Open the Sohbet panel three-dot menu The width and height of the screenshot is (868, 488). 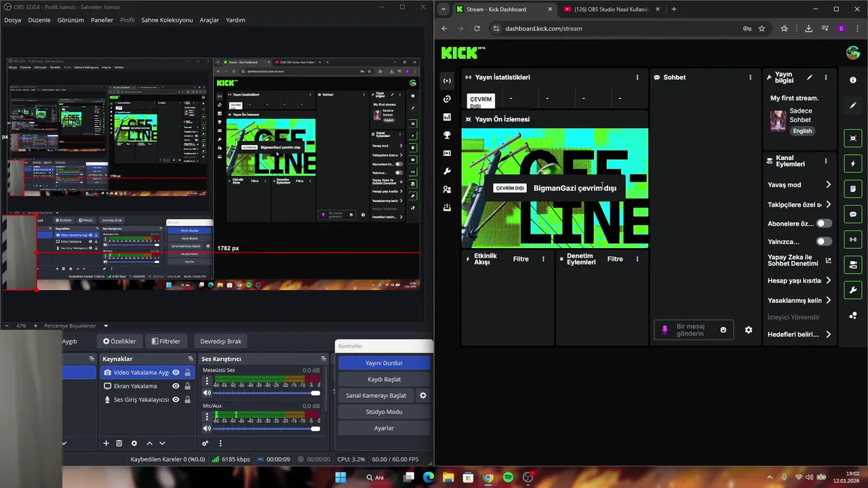click(x=750, y=77)
